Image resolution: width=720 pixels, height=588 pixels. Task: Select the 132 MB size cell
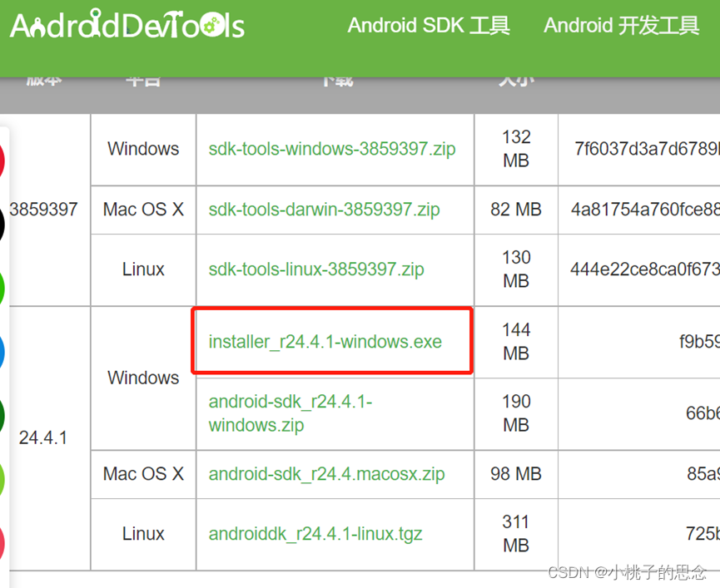pyautogui.click(x=516, y=149)
